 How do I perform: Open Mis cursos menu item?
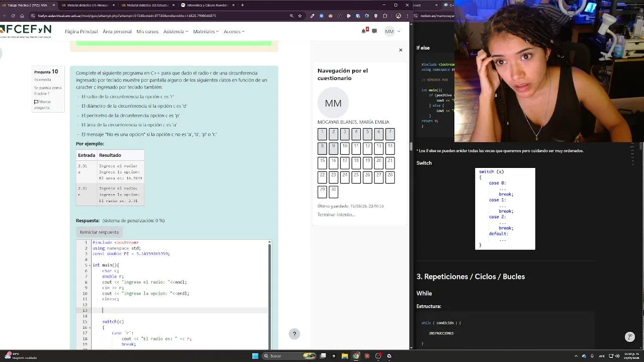[x=147, y=31]
